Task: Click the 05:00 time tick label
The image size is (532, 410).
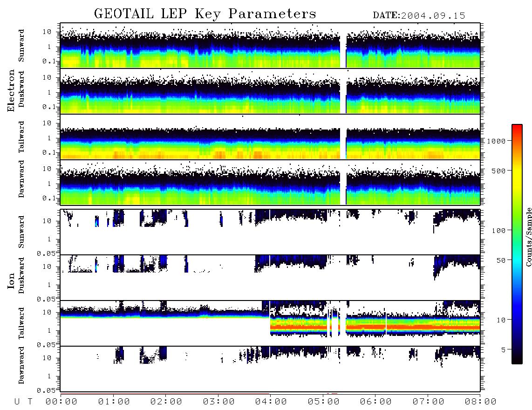Action: coord(324,402)
